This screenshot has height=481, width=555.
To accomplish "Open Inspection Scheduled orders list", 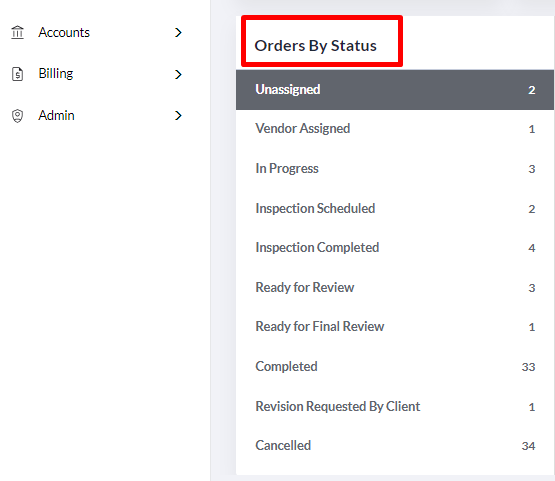I will pyautogui.click(x=395, y=208).
